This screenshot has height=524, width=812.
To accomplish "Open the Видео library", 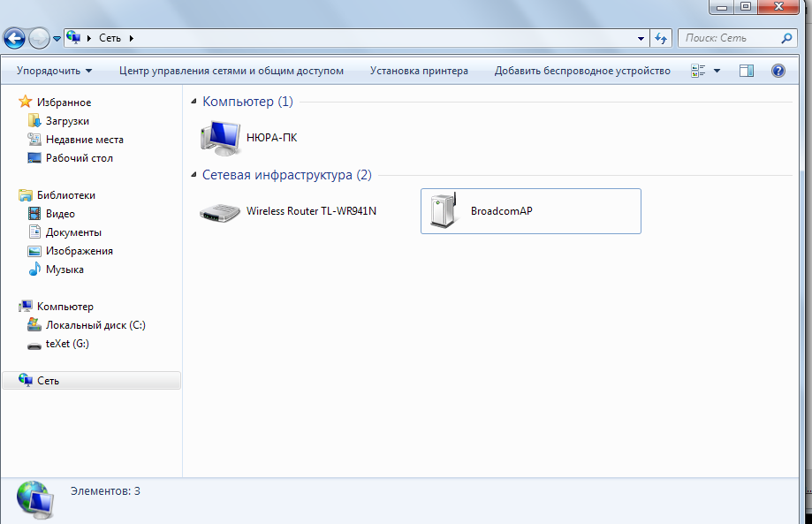I will click(x=50, y=214).
